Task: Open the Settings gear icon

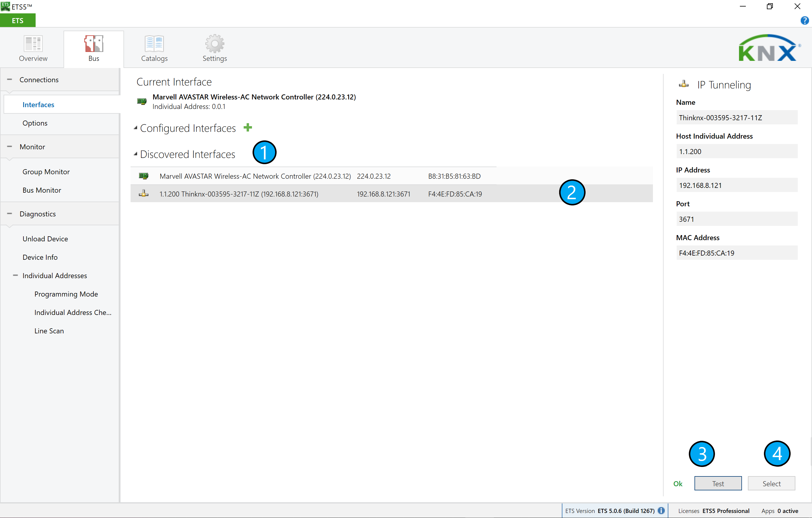Action: click(215, 44)
